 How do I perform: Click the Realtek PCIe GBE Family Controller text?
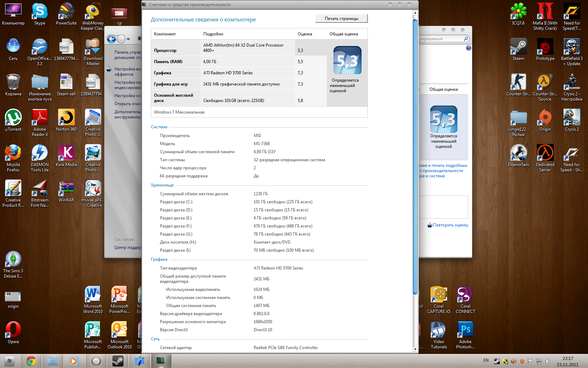(x=286, y=348)
